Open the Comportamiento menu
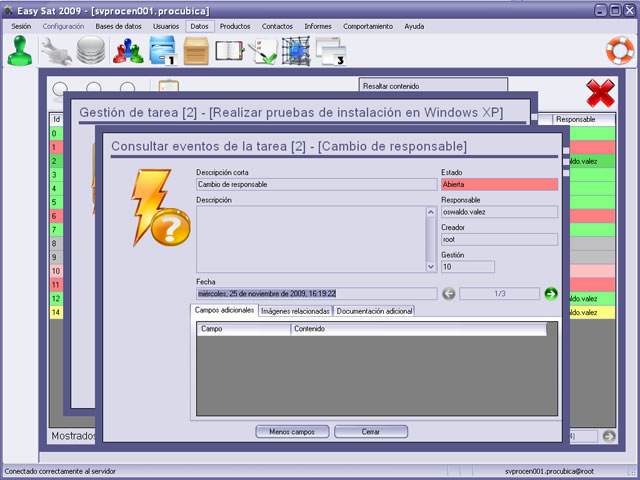This screenshot has height=480, width=640. pyautogui.click(x=368, y=26)
